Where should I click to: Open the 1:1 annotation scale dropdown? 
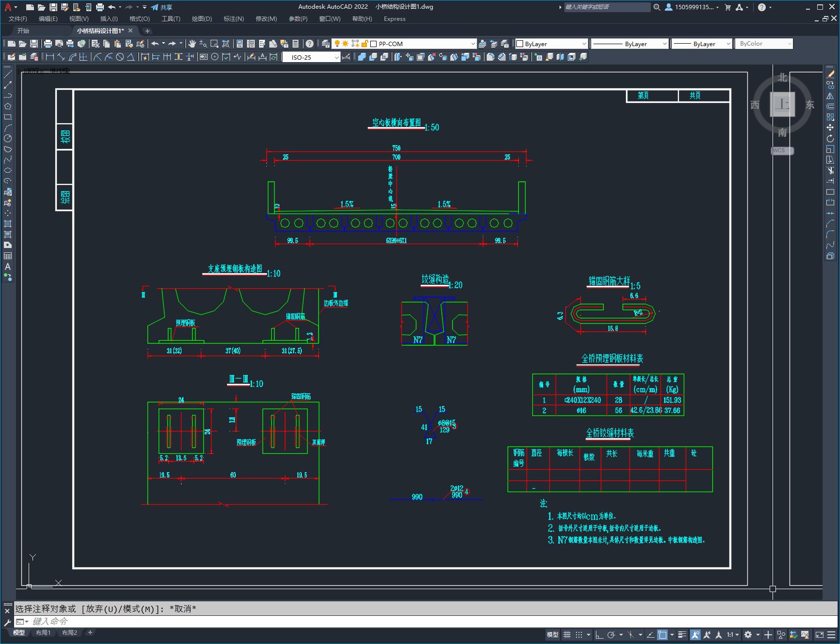click(x=733, y=634)
